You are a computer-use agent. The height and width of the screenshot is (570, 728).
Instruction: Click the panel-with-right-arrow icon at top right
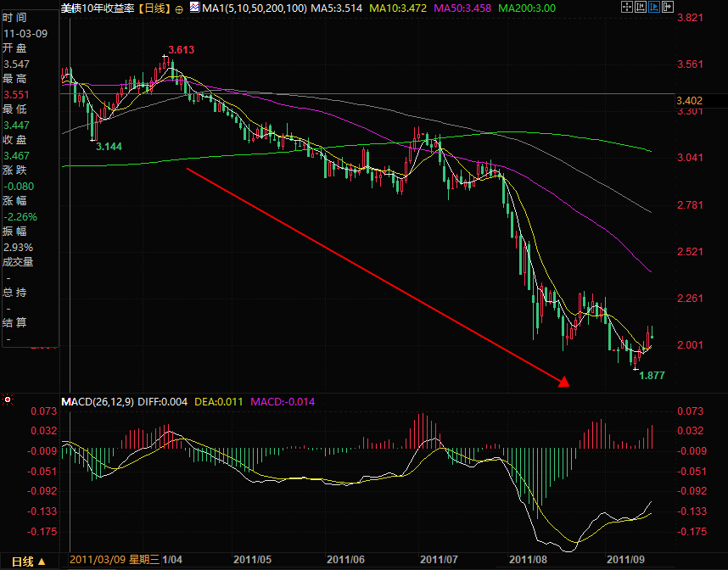(x=667, y=7)
